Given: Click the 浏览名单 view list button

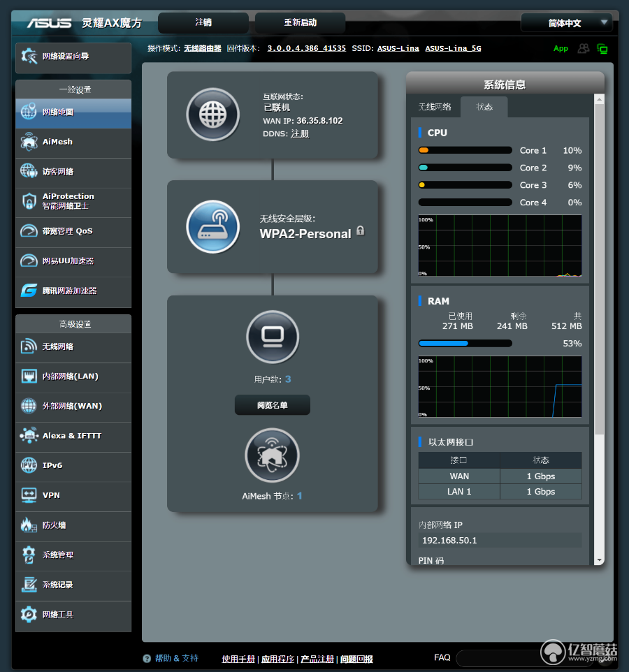Looking at the screenshot, I should click(x=273, y=405).
